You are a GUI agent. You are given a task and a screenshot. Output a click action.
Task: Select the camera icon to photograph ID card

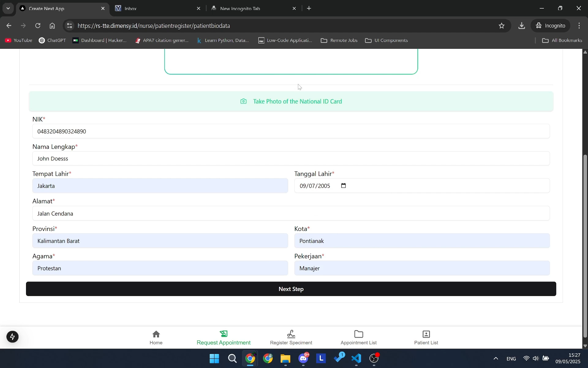click(243, 101)
